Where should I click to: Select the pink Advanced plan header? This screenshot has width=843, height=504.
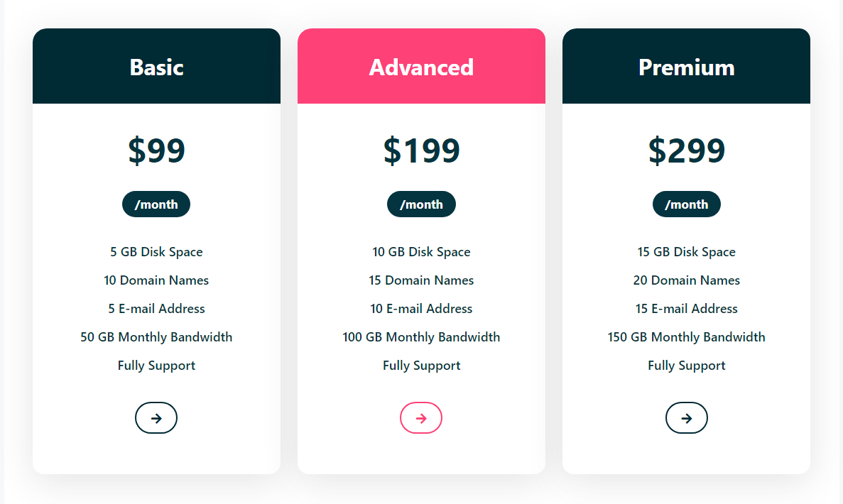422,66
